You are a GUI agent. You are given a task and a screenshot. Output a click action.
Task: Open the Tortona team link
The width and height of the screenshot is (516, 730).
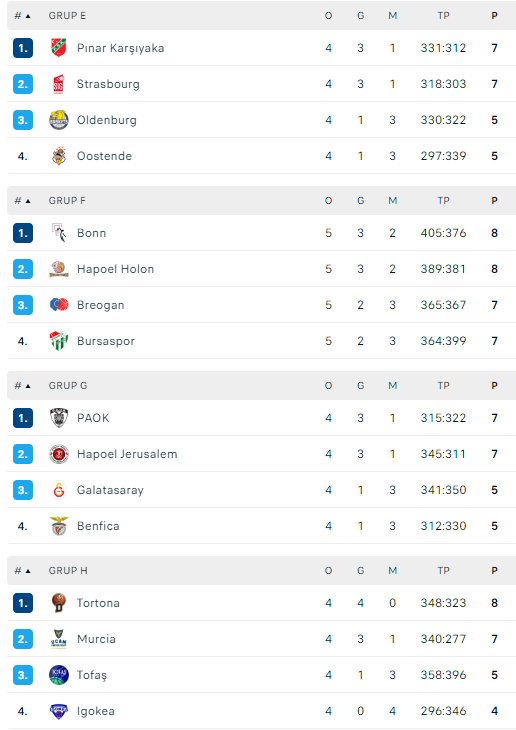click(x=98, y=603)
